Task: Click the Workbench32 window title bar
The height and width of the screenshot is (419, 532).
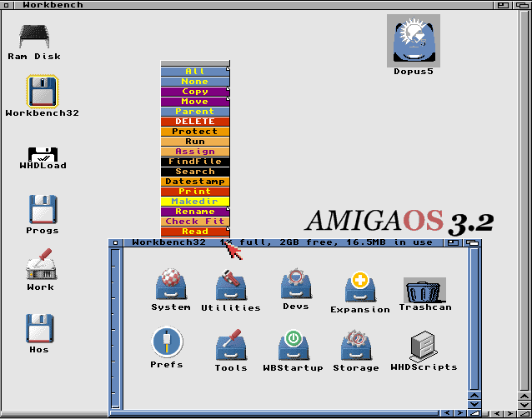Action: (x=284, y=242)
